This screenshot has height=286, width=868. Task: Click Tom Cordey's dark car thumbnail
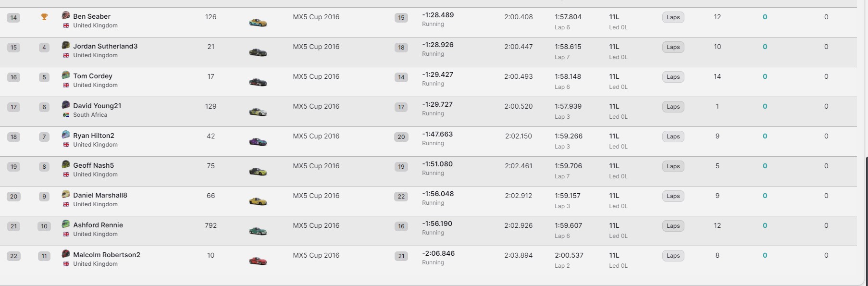click(x=258, y=82)
